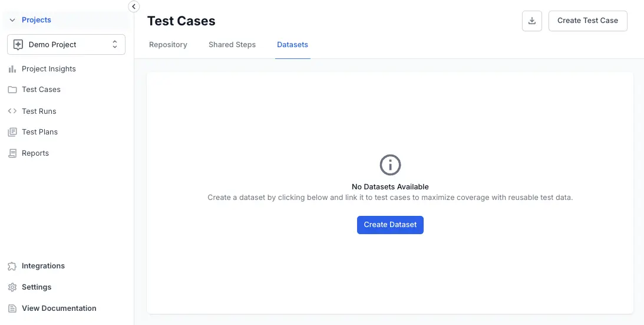Switch to the Shared Steps tab
The width and height of the screenshot is (644, 325).
pos(232,45)
